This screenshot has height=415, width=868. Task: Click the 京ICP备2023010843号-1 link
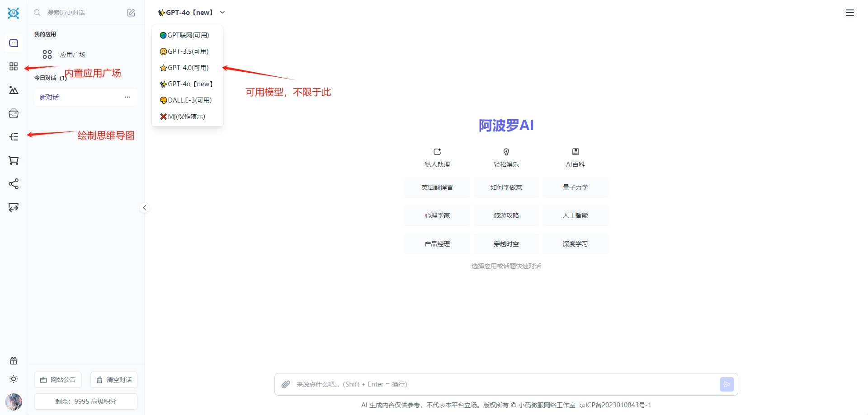pos(615,405)
